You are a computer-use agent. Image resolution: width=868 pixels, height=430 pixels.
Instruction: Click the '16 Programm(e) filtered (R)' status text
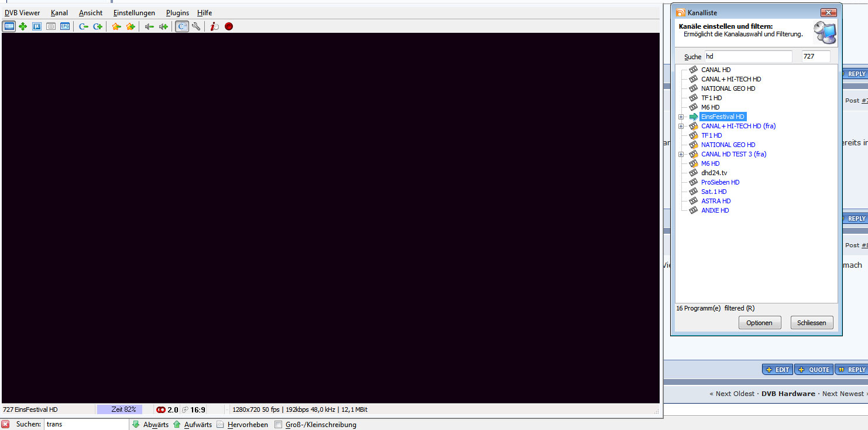pyautogui.click(x=715, y=308)
